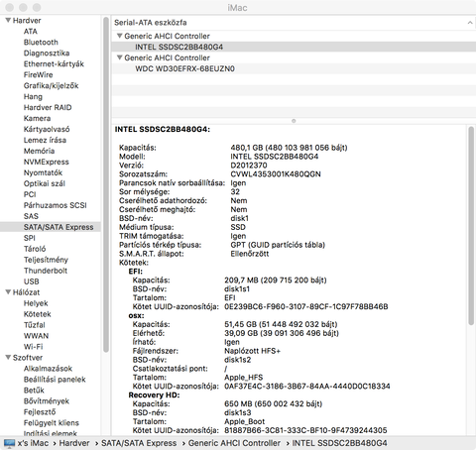Choose NVMExpress entry
This screenshot has height=450, width=476.
[47, 162]
